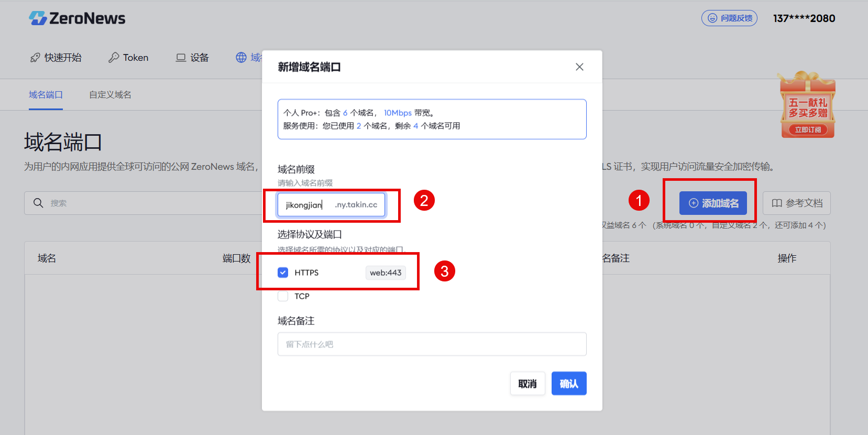Click the globe icon in navigation

[x=241, y=58]
